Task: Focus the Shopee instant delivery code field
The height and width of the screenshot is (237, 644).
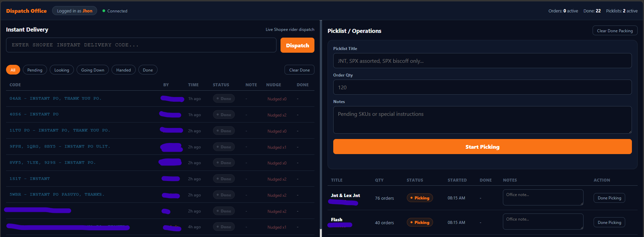Action: coord(141,45)
